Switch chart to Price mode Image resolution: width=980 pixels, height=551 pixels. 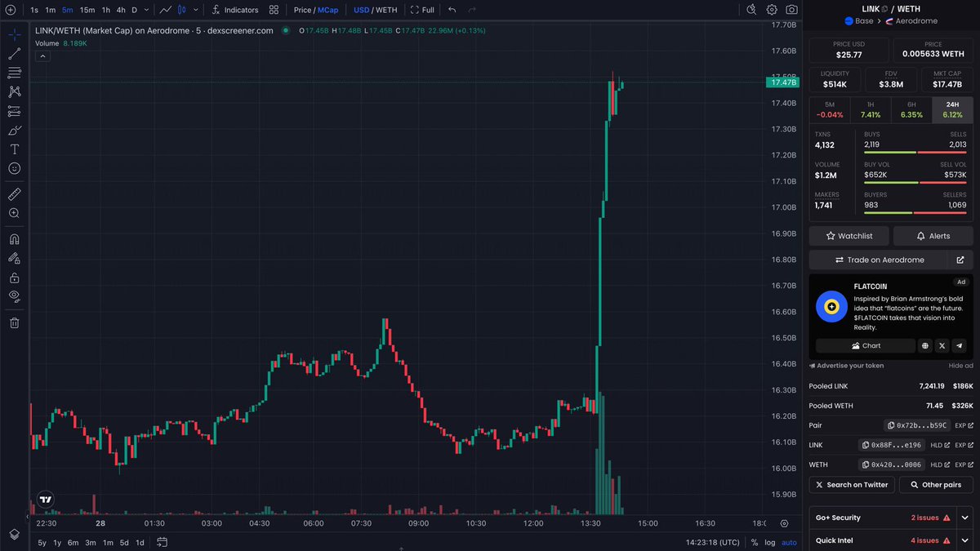click(x=302, y=10)
